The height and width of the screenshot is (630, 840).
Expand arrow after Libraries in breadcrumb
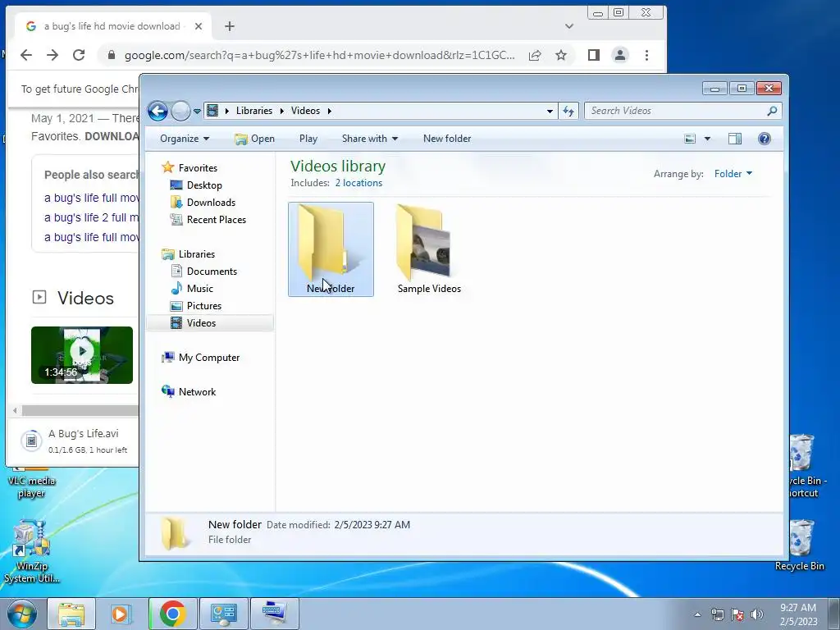coord(282,111)
